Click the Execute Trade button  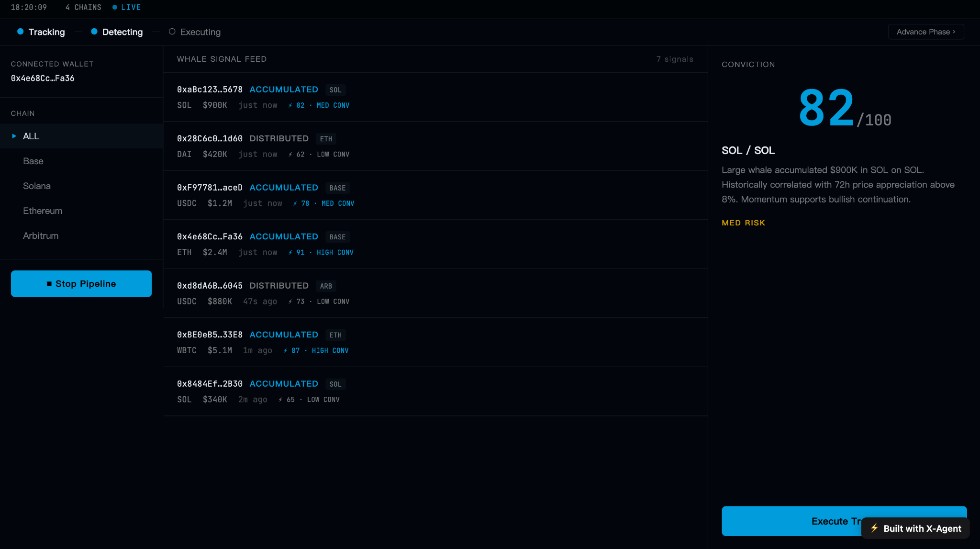[844, 521]
